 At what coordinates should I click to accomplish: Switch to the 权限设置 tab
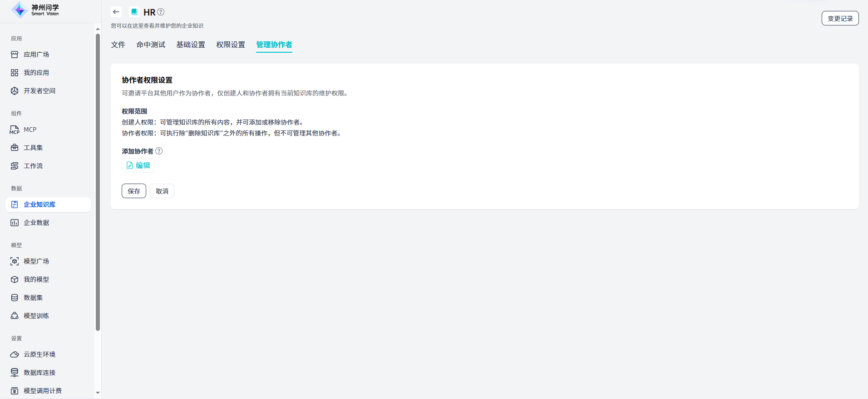pos(231,45)
